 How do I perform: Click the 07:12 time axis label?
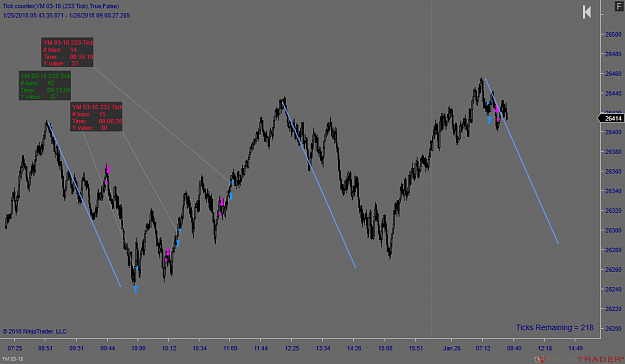pyautogui.click(x=483, y=348)
